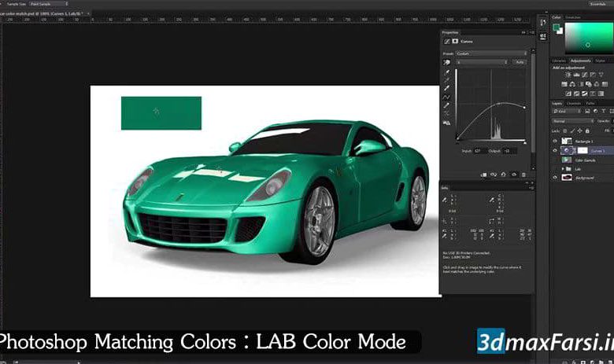Add a Curves adjustment from Adjustments panel
Screen dimensions: 614x364
pos(585,75)
